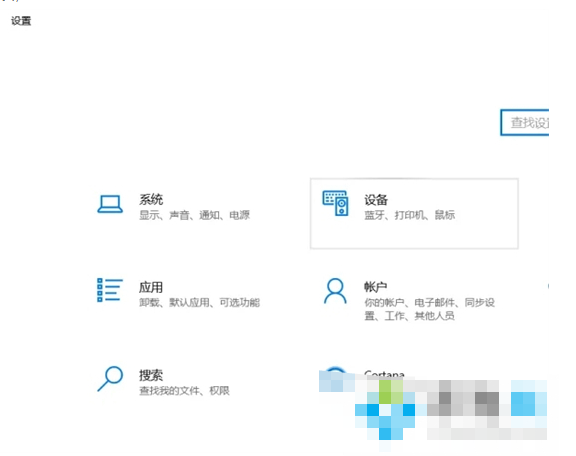Select the 蓝牙、打印机、鼠标 description text

pos(409,215)
